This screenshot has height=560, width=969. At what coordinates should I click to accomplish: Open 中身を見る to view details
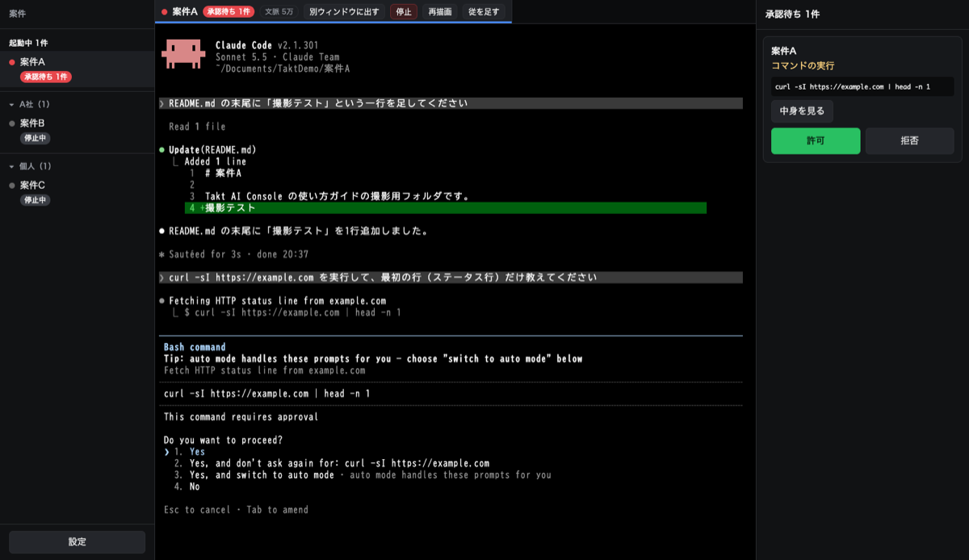tap(802, 111)
